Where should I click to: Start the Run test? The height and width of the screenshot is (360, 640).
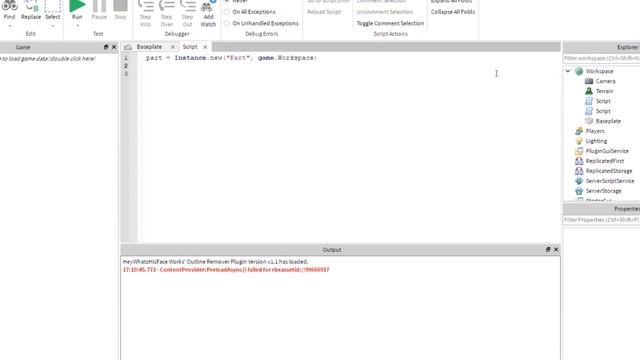tap(77, 10)
